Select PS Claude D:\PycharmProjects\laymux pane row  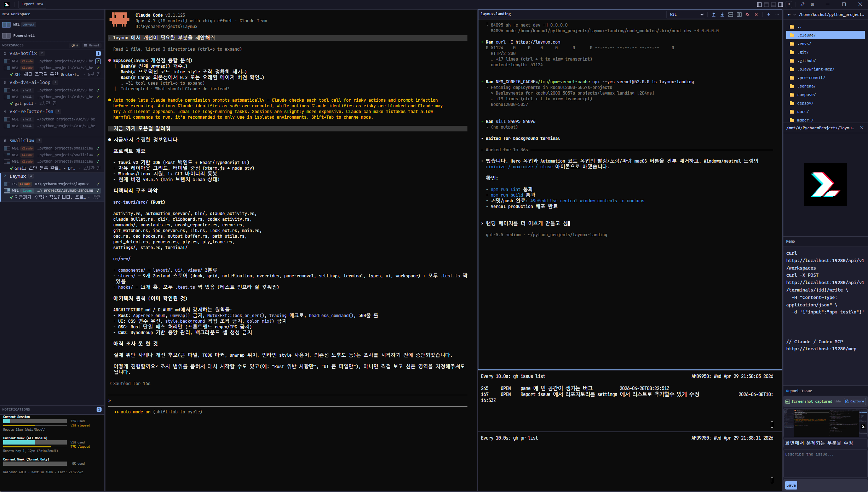52,184
